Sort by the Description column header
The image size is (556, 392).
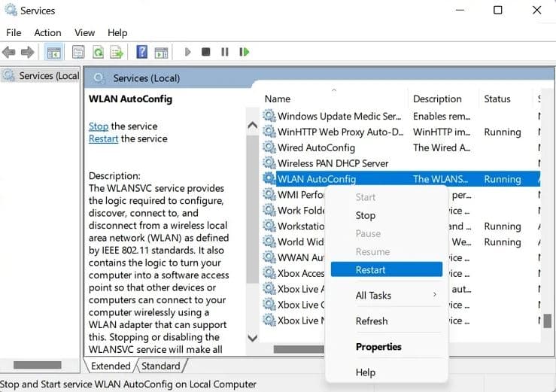point(443,99)
